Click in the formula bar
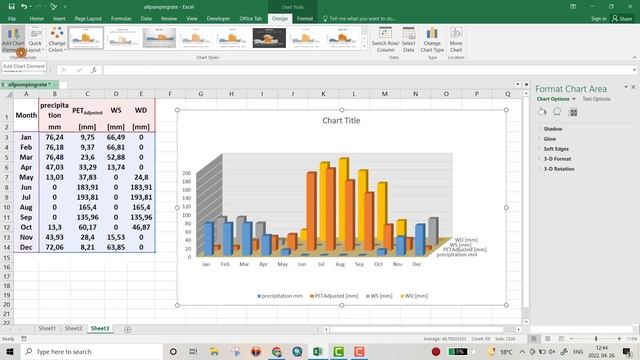640x360 pixels. click(x=367, y=70)
